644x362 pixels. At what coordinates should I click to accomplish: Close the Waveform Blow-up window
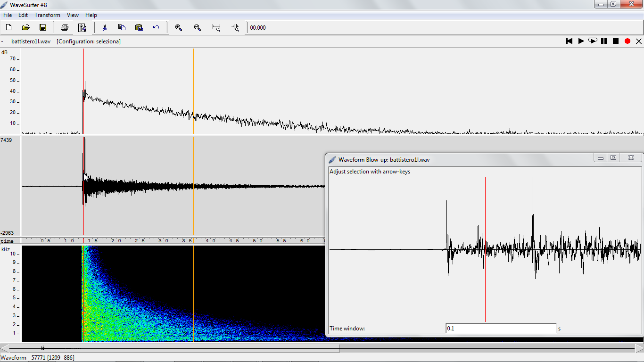pos(631,158)
